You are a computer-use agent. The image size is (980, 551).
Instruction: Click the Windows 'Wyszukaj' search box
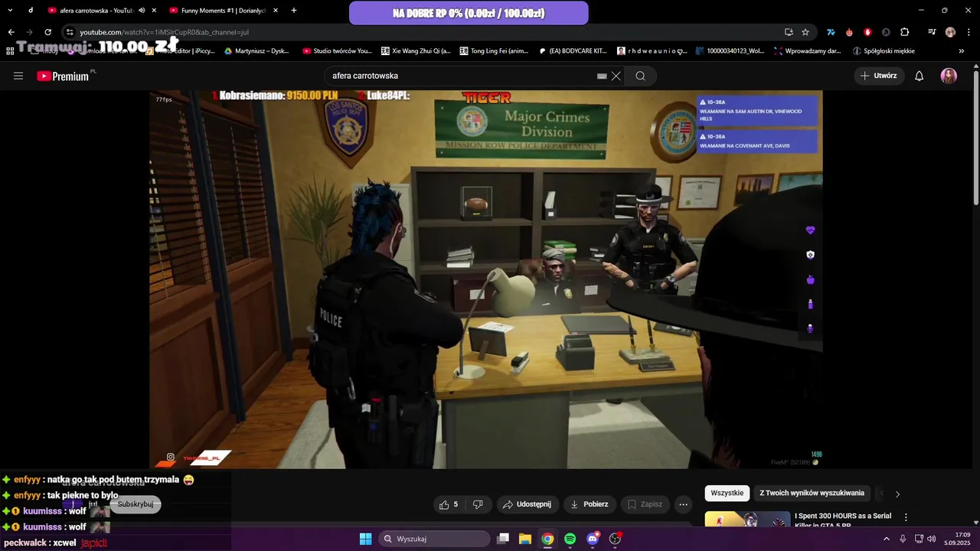[434, 539]
